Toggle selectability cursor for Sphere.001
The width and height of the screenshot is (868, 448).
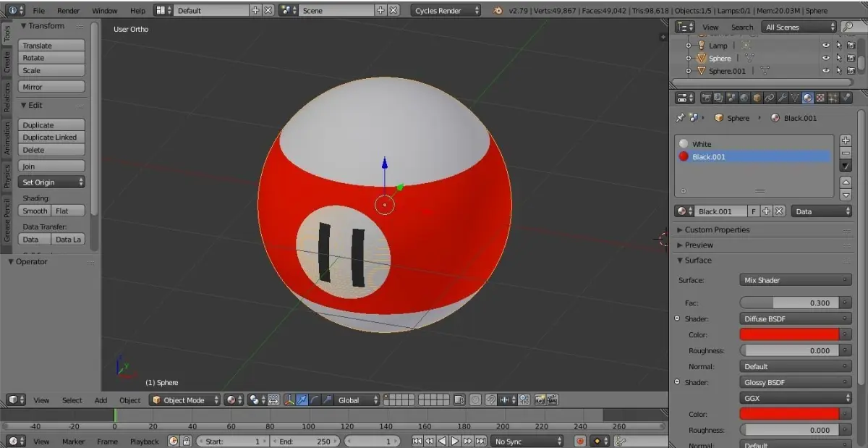pyautogui.click(x=838, y=71)
